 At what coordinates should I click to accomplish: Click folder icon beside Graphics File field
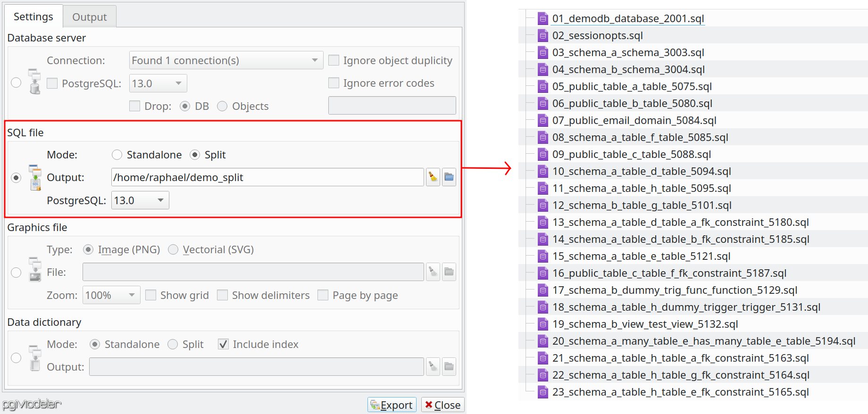tap(449, 272)
